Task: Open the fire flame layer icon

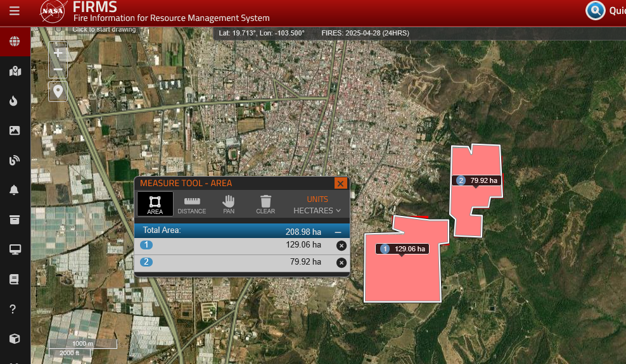Action: click(14, 101)
